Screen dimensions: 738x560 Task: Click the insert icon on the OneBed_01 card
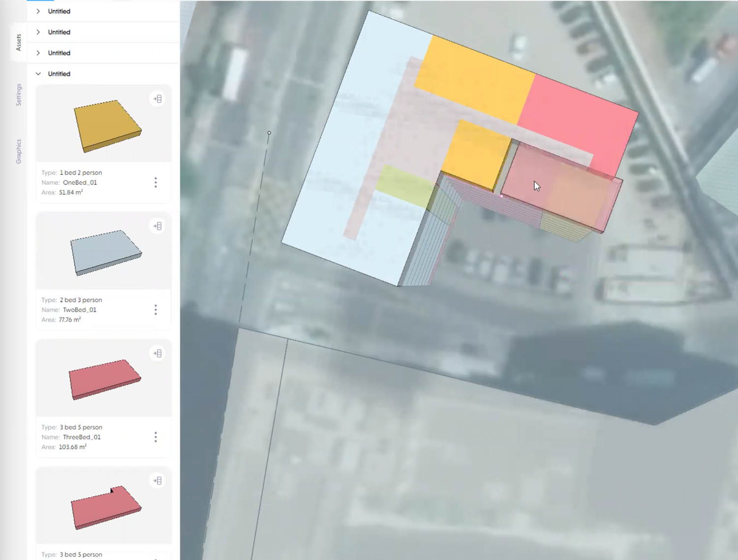click(x=157, y=99)
